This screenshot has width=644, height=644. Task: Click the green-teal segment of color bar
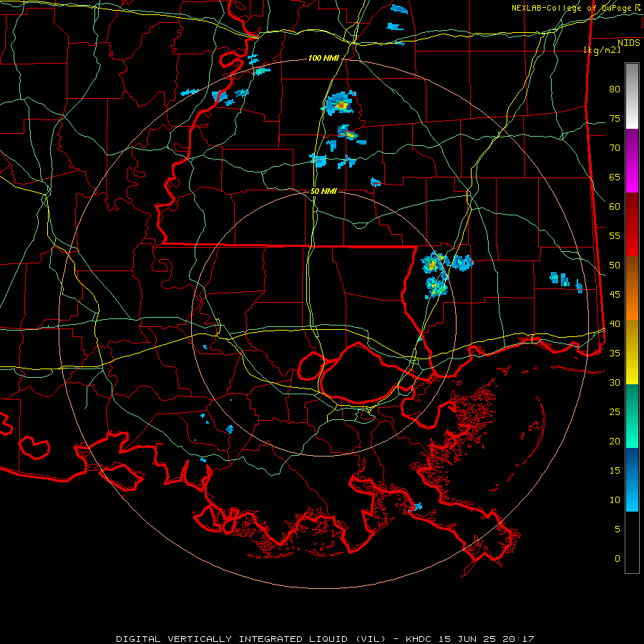632,416
